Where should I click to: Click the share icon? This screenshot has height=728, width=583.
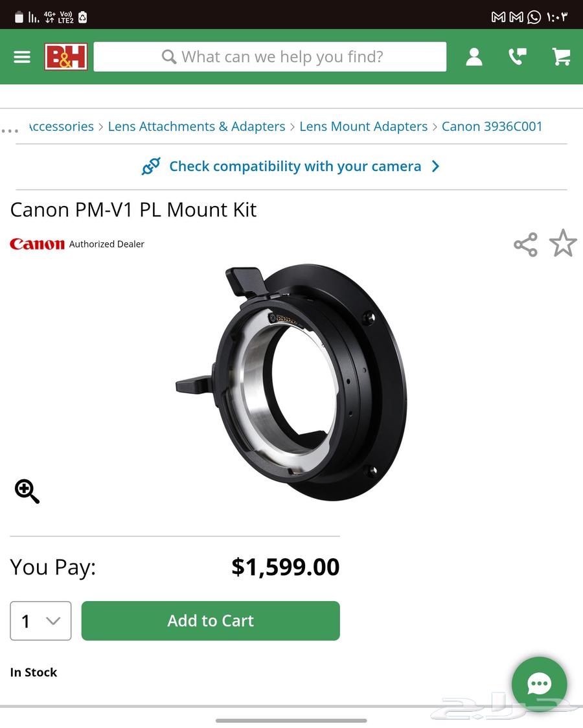(x=525, y=244)
